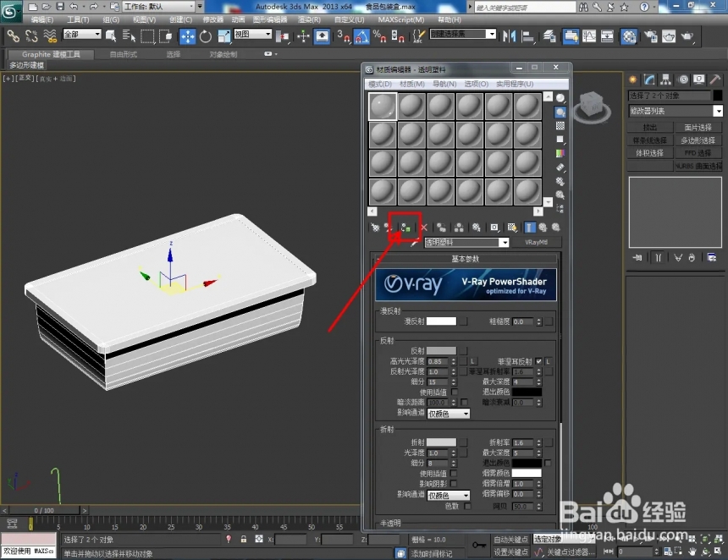Open named selection sets dropdown
The height and width of the screenshot is (560, 728).
[x=463, y=34]
